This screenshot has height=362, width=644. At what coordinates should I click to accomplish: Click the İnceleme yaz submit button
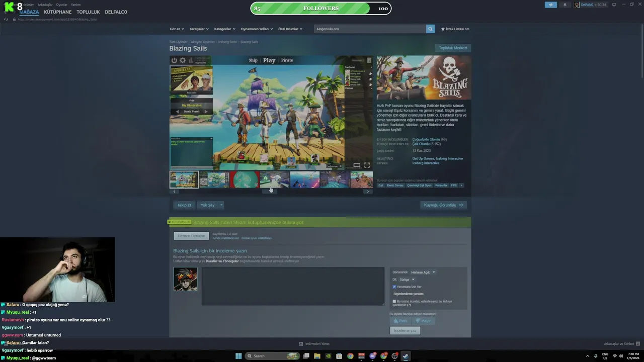pos(405,330)
